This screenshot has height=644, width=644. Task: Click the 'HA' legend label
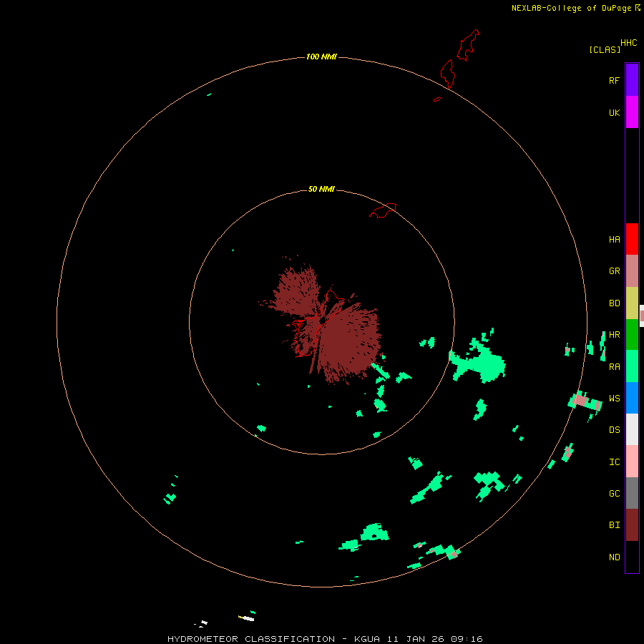pos(615,239)
